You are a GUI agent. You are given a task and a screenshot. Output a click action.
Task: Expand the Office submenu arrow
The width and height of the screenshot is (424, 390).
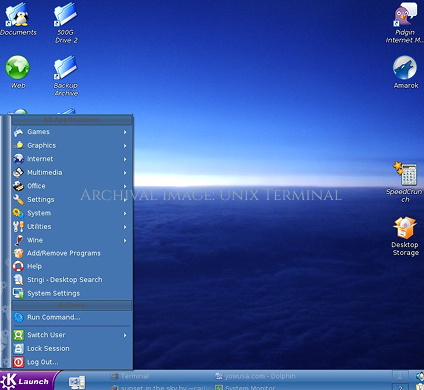(x=125, y=186)
